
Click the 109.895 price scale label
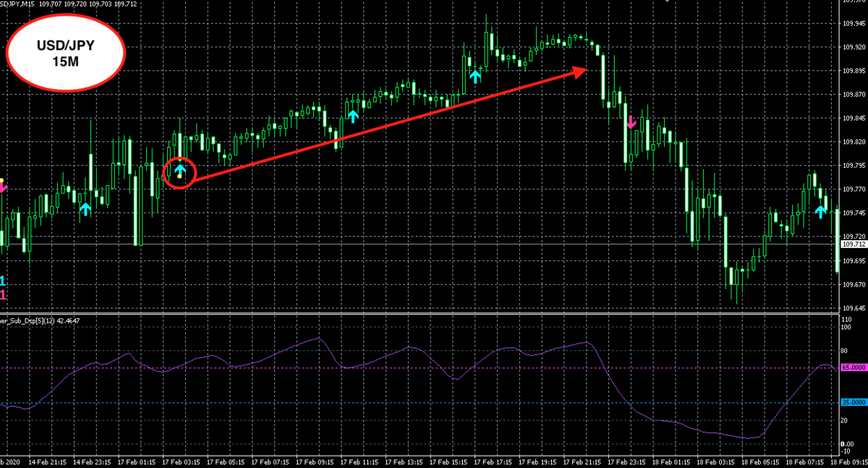coord(853,71)
